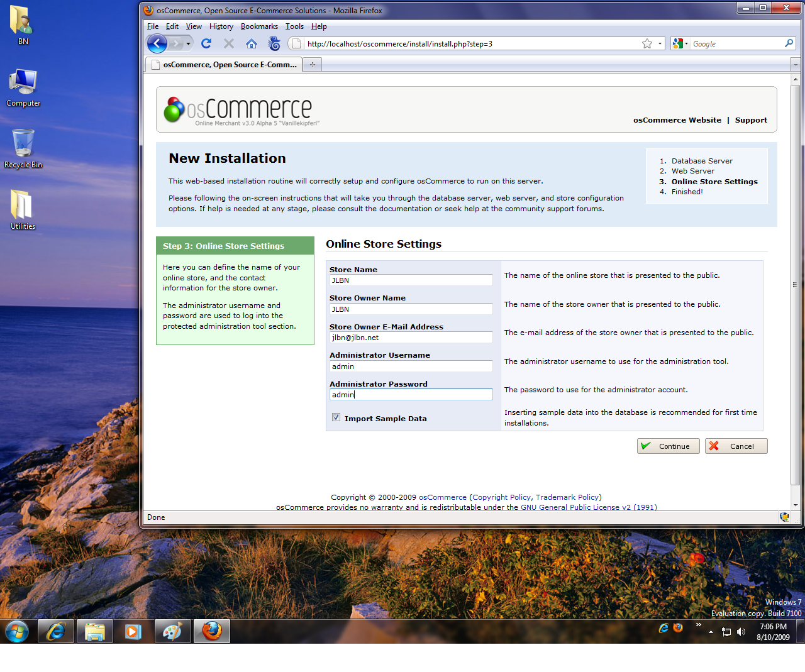Open the search engine selector dropdown
Viewport: 805px width, 672px height.
[680, 43]
